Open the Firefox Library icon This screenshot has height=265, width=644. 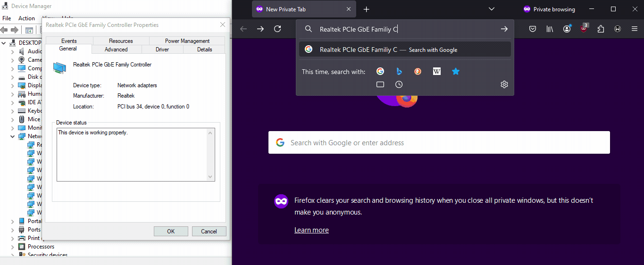[x=550, y=29]
